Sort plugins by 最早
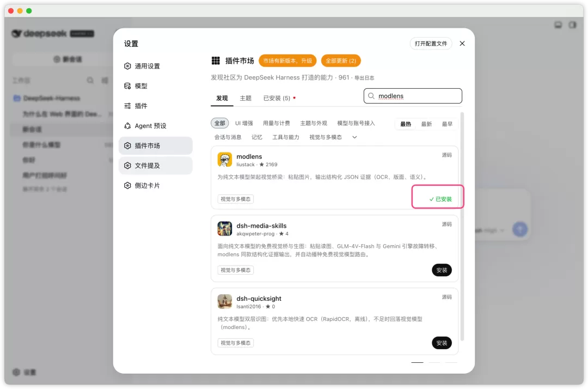The height and width of the screenshot is (389, 588). pyautogui.click(x=447, y=124)
